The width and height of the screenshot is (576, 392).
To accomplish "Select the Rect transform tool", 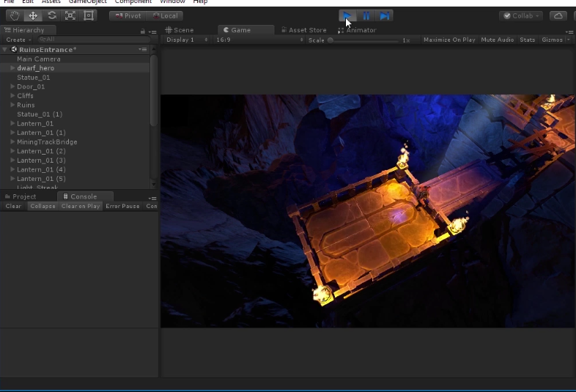I will 89,15.
